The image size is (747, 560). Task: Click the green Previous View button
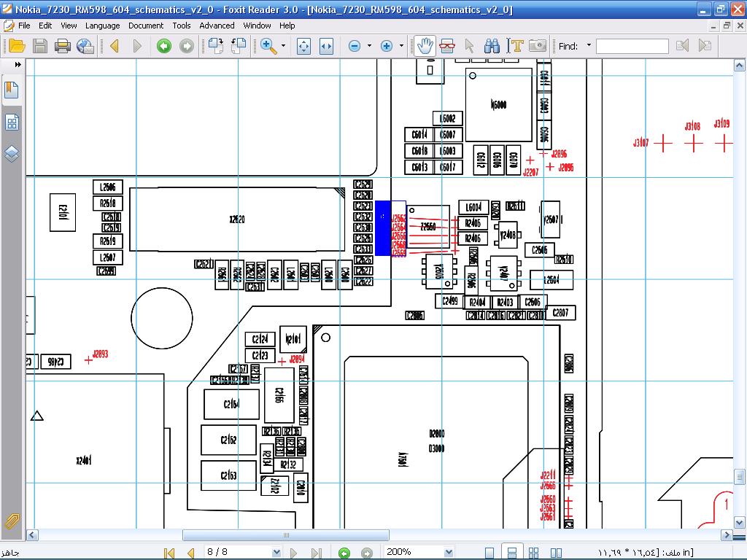(164, 46)
